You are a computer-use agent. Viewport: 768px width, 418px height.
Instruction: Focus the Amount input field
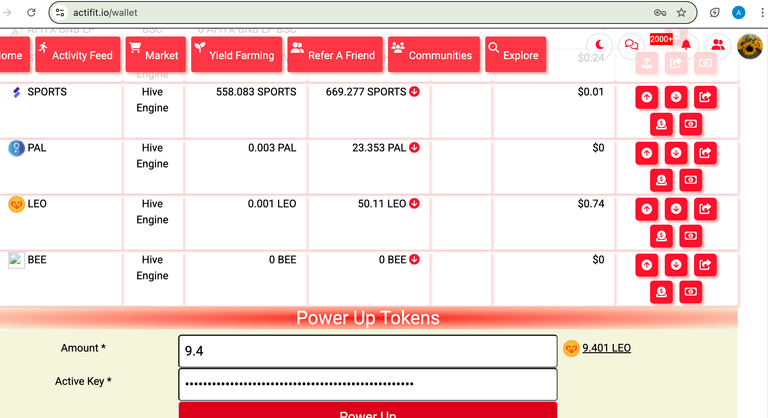(368, 351)
